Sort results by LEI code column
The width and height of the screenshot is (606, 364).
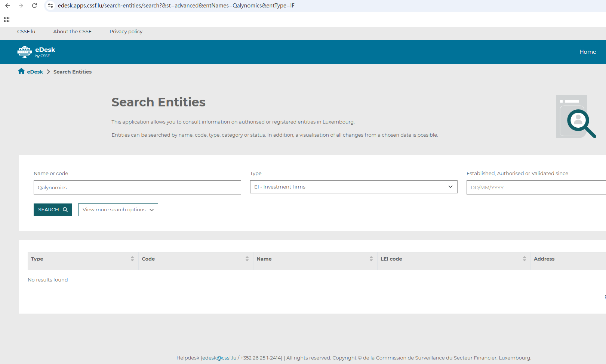(524, 259)
